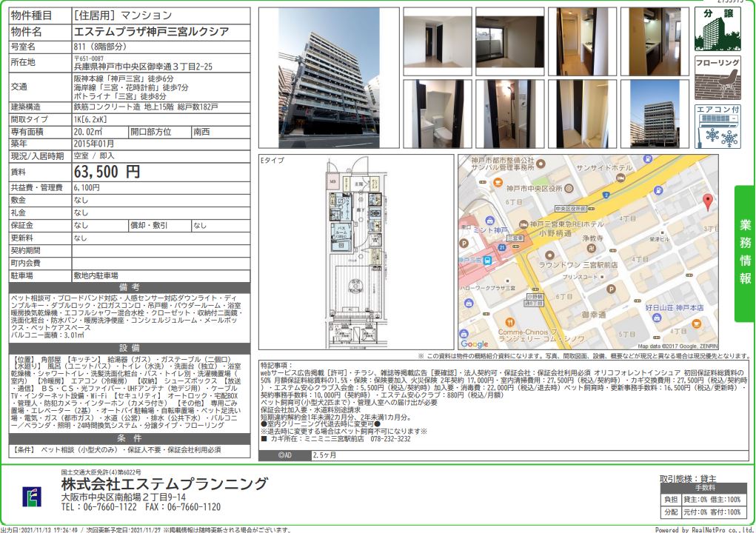Screen dimensions: 756x533
Task: Click the 取引態様：貸主 label
Action: (x=688, y=478)
